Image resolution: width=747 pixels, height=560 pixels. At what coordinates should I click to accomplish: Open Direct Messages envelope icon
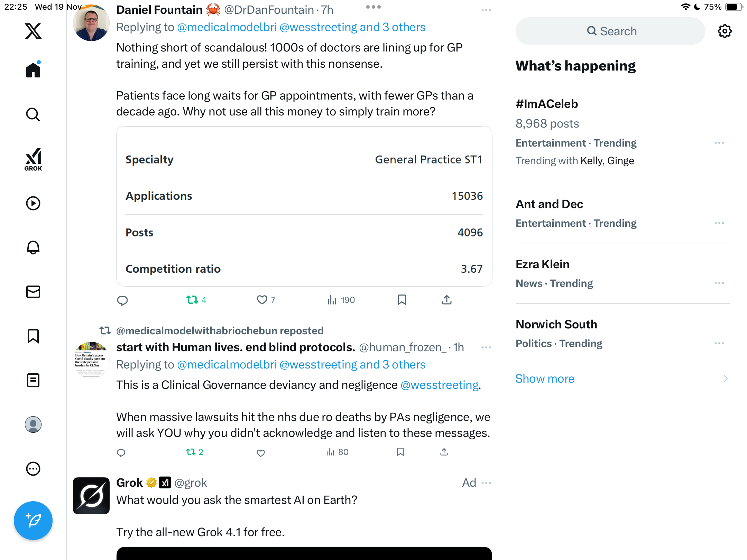coord(33,292)
